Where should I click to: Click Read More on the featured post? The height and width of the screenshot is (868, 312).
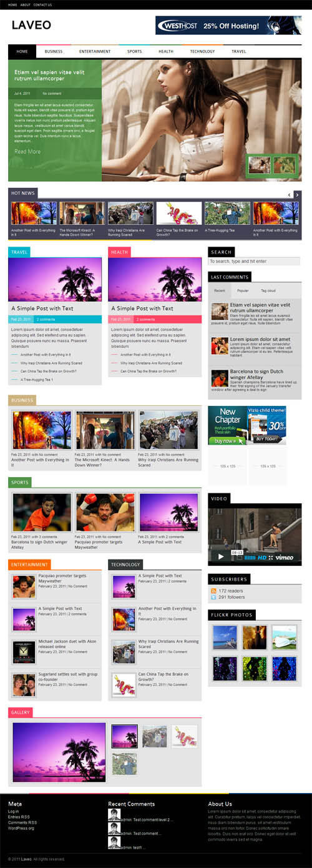pos(27,151)
